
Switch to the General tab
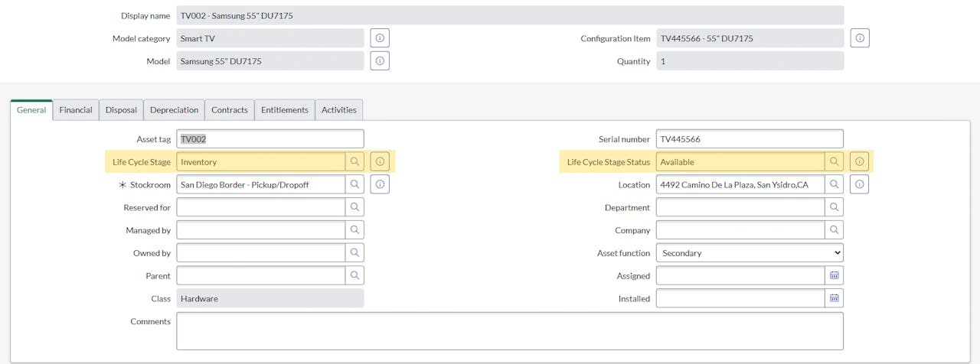click(31, 110)
